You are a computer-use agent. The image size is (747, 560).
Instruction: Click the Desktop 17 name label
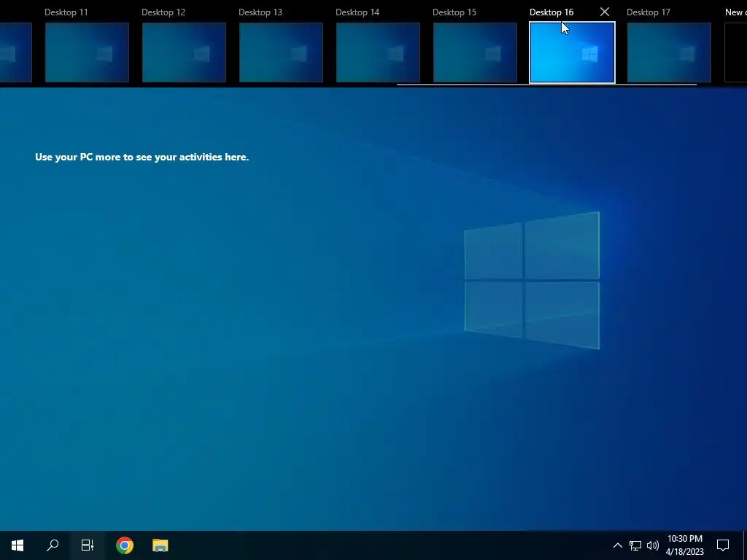click(649, 12)
